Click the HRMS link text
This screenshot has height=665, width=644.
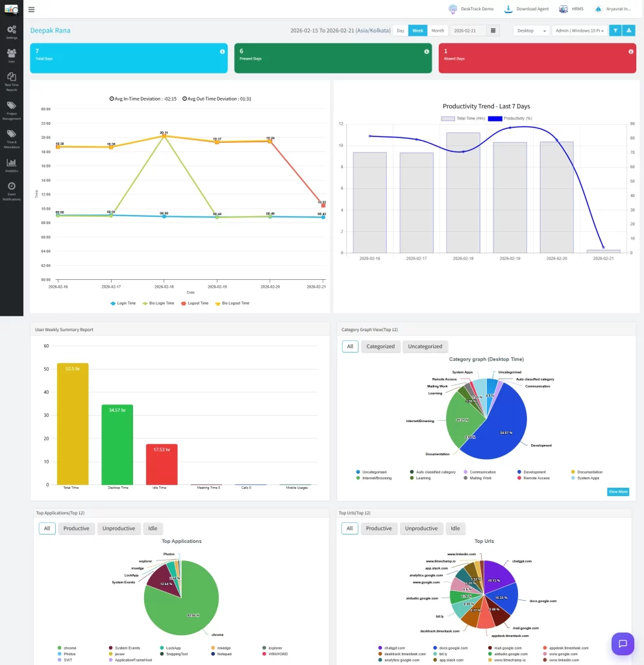coord(577,9)
